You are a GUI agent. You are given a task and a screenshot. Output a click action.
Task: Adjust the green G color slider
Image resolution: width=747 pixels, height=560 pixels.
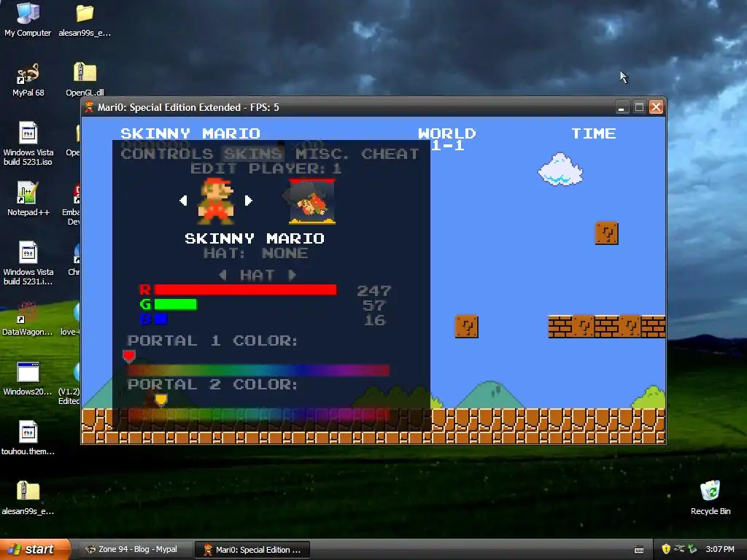(x=175, y=304)
